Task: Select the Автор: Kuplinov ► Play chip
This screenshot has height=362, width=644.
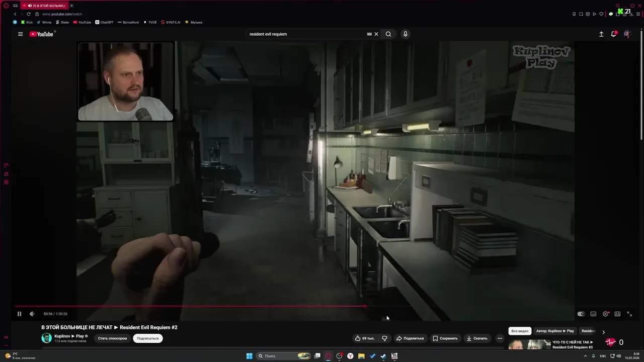Action: coord(555,331)
